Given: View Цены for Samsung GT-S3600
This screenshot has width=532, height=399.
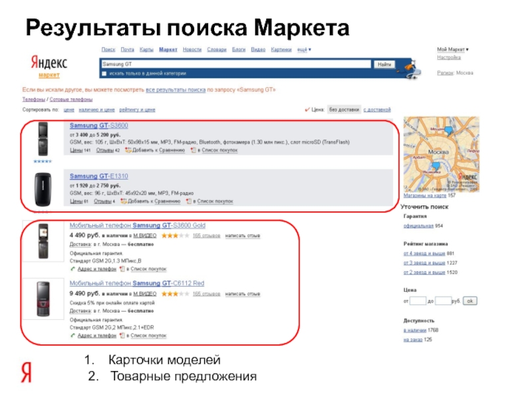Looking at the screenshot, I should 76,150.
